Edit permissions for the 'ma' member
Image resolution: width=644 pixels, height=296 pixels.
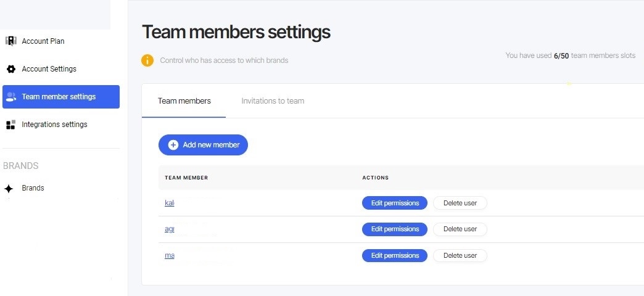395,255
